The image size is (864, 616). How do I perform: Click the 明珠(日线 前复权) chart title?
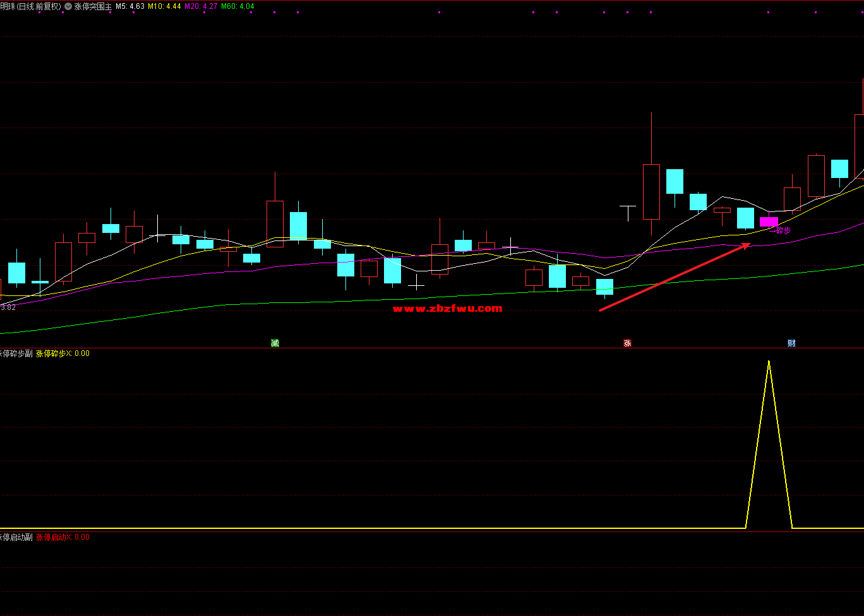pyautogui.click(x=30, y=6)
